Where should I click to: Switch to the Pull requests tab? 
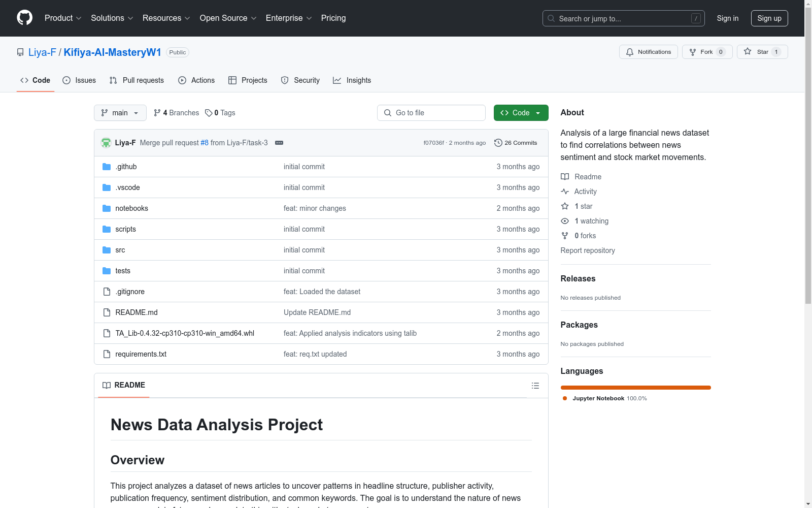coord(137,80)
